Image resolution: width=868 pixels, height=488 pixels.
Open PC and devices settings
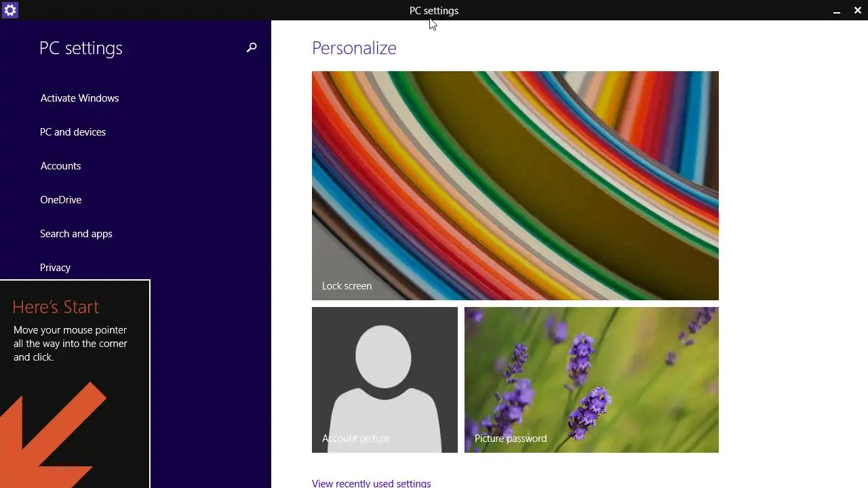(x=73, y=132)
